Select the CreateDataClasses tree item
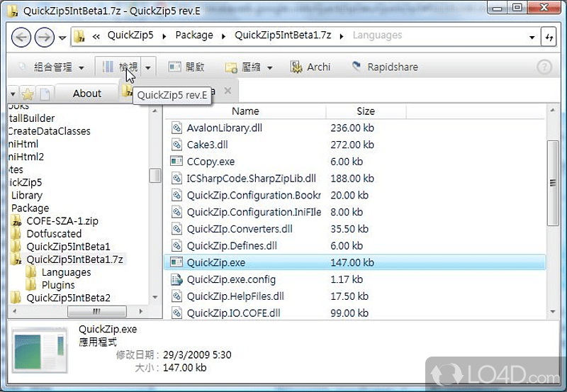The height and width of the screenshot is (392, 567). click(49, 131)
